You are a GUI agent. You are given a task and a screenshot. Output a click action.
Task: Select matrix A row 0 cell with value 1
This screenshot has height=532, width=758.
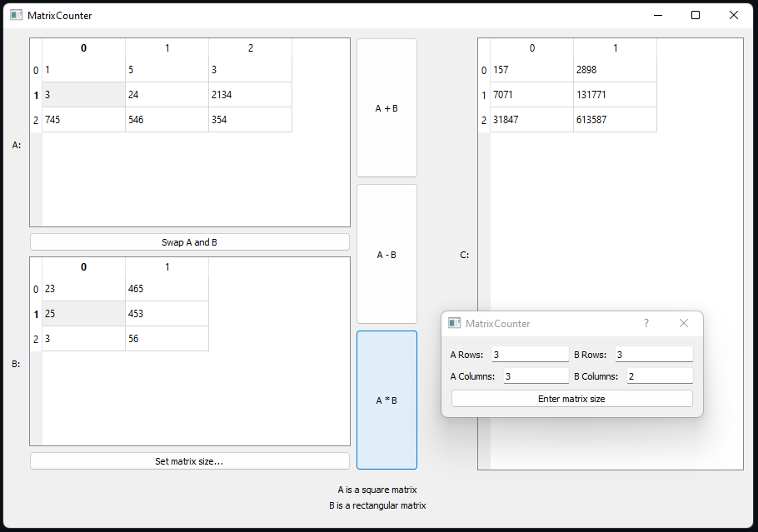pos(83,70)
